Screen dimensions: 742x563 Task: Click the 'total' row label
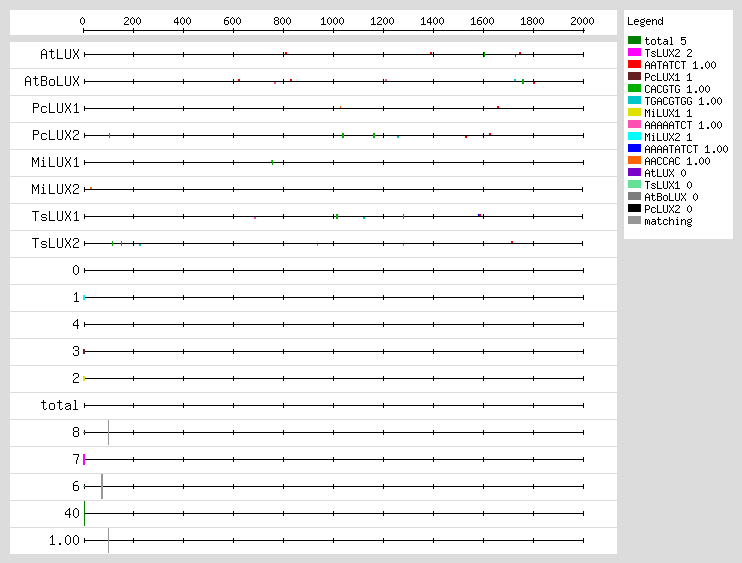point(59,405)
